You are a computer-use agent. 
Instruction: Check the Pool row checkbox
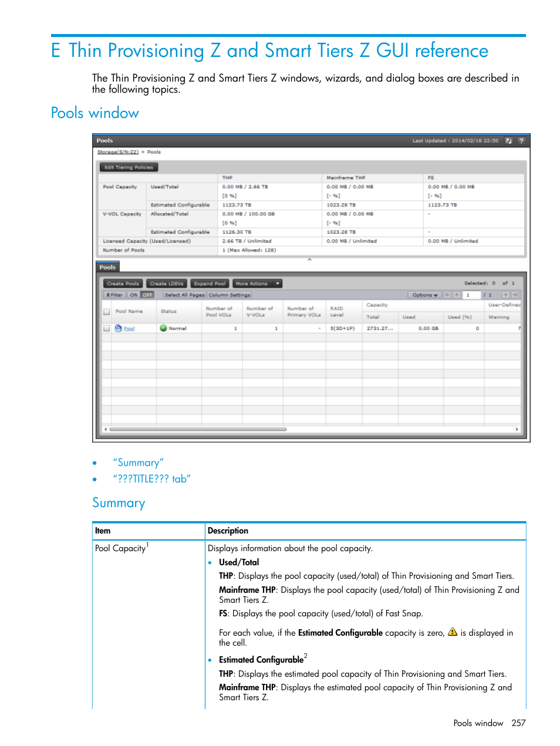pyautogui.click(x=107, y=329)
